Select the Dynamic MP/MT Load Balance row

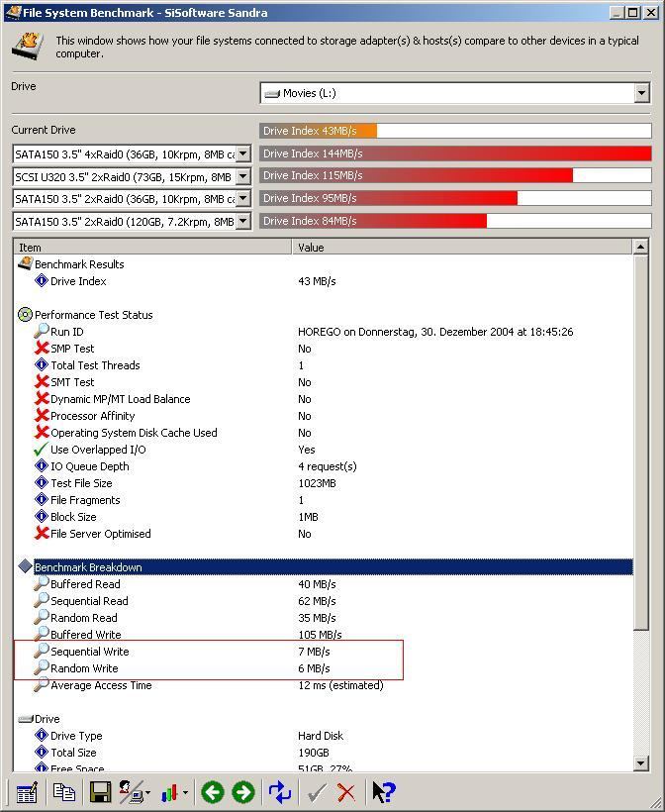[325, 399]
